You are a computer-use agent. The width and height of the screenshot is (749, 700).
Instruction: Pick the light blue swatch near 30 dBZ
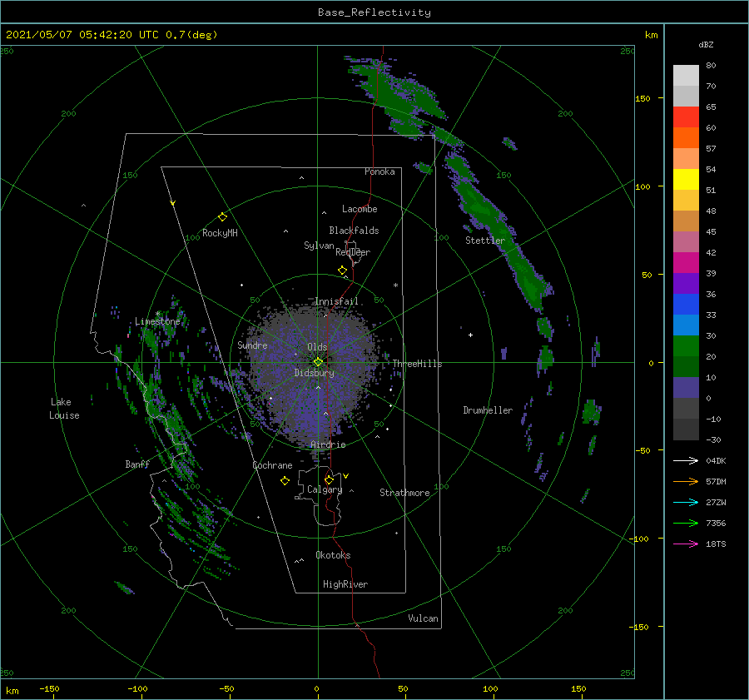coord(686,325)
